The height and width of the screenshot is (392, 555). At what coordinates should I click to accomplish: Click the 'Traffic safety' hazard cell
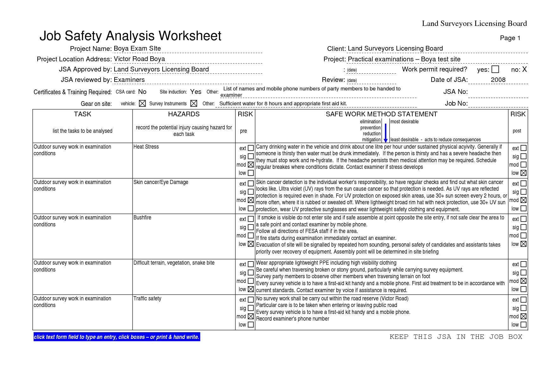click(184, 312)
